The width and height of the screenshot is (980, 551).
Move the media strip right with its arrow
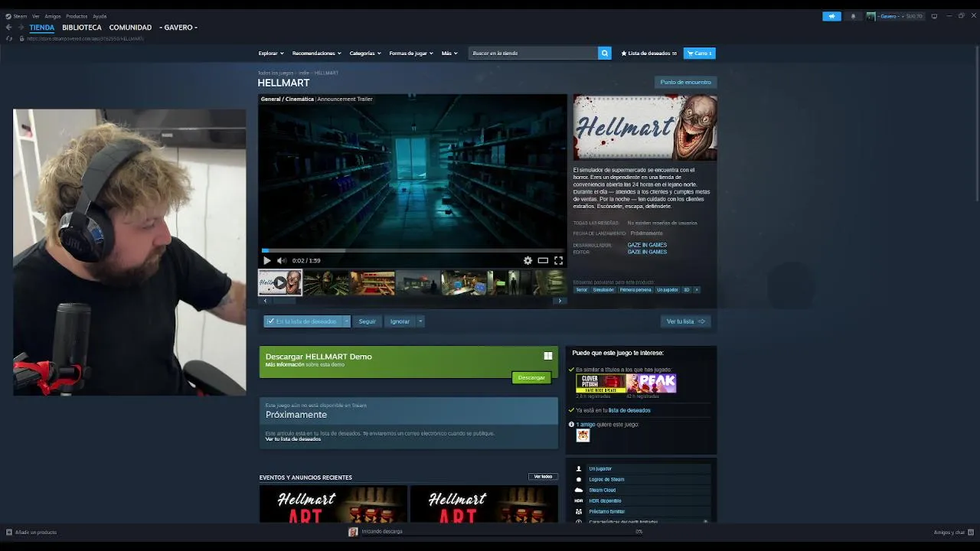pyautogui.click(x=560, y=301)
